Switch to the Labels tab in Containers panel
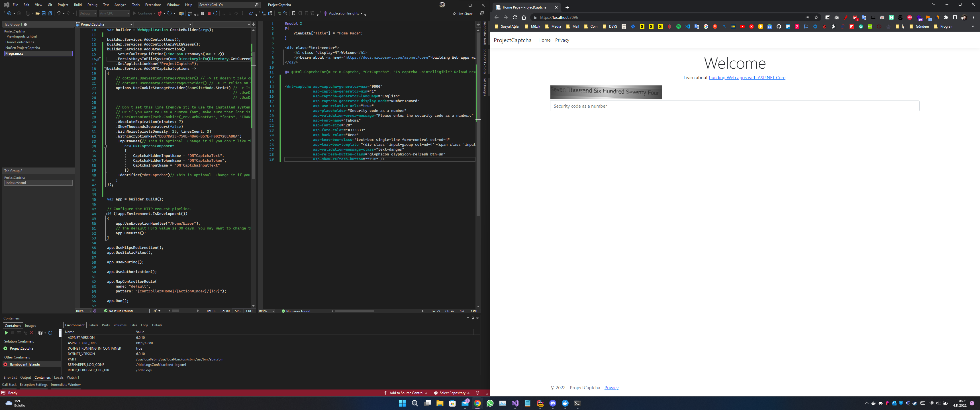 93,325
